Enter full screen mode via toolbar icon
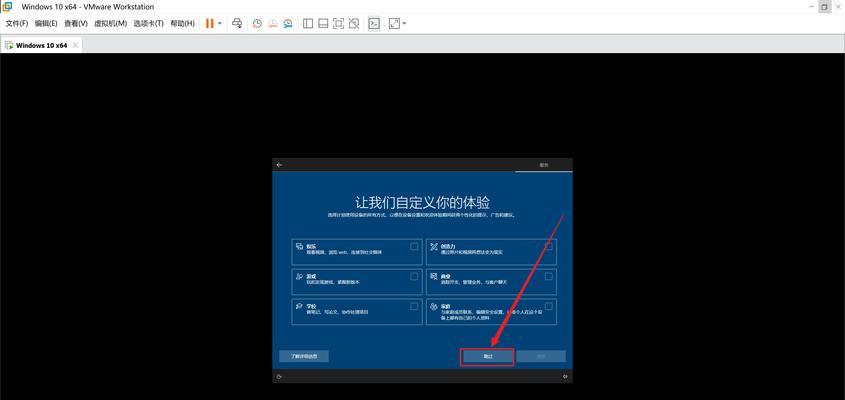This screenshot has width=845, height=400. pos(338,23)
